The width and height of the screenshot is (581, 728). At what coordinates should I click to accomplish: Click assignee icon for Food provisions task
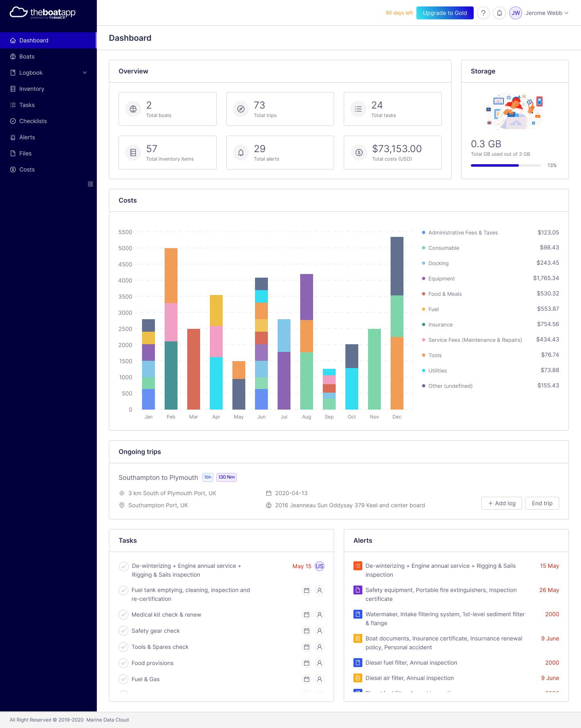pos(320,663)
